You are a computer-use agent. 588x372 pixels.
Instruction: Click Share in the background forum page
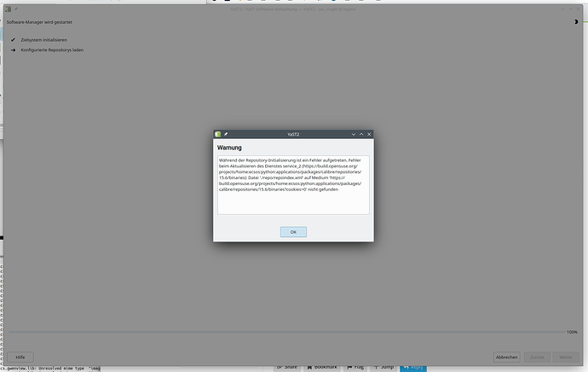[287, 367]
